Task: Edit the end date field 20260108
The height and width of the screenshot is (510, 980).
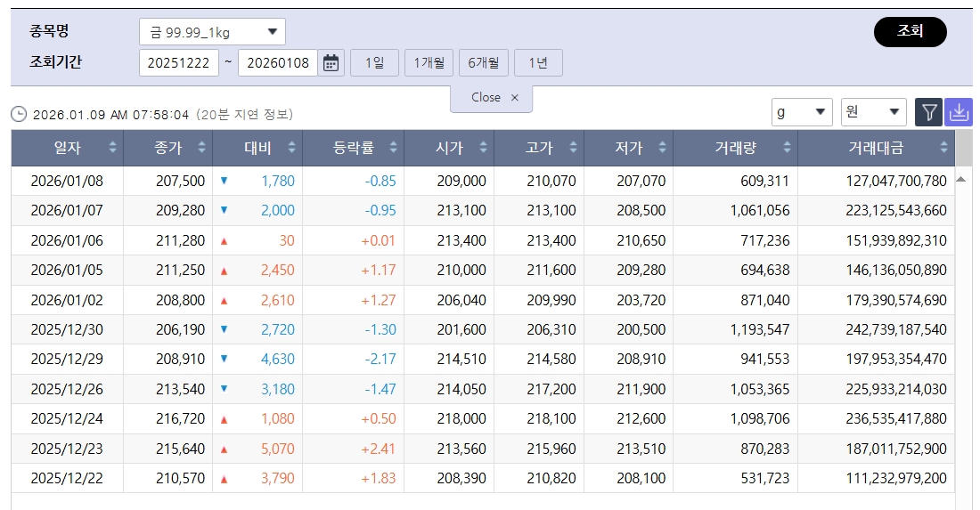Action: [277, 63]
